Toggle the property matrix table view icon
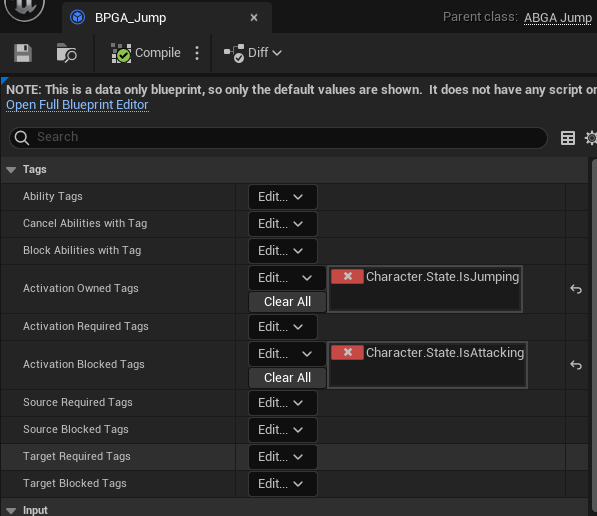This screenshot has height=516, width=597. [x=568, y=138]
